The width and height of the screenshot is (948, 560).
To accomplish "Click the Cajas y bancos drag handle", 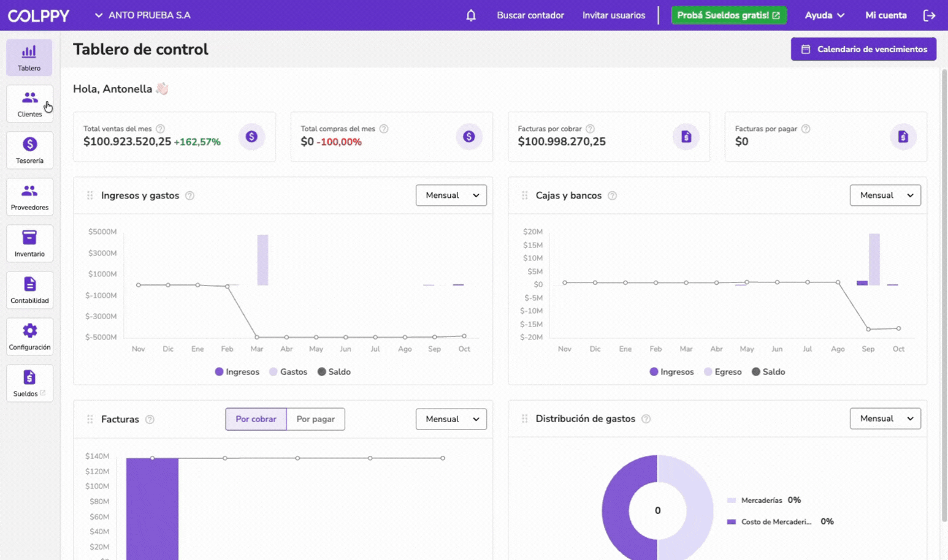I will pyautogui.click(x=525, y=195).
